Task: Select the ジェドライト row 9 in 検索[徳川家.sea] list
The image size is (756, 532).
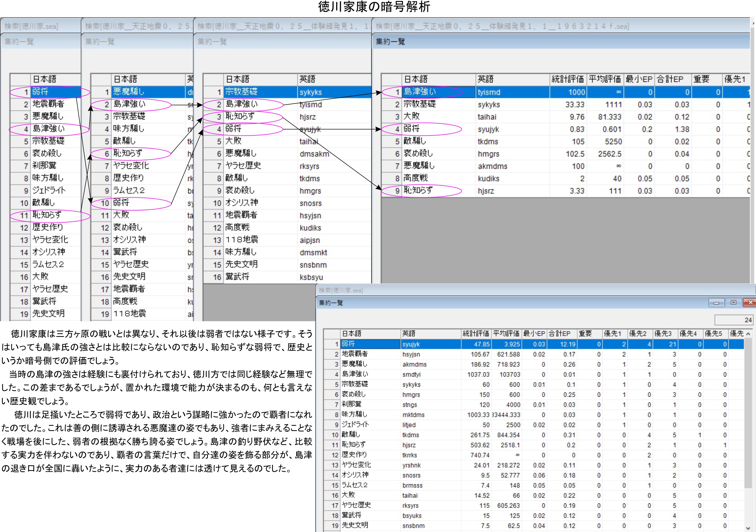Action: pos(46,190)
